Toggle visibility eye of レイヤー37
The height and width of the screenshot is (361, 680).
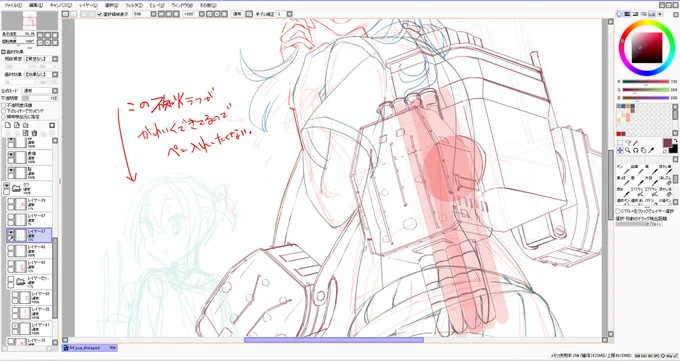(11, 232)
